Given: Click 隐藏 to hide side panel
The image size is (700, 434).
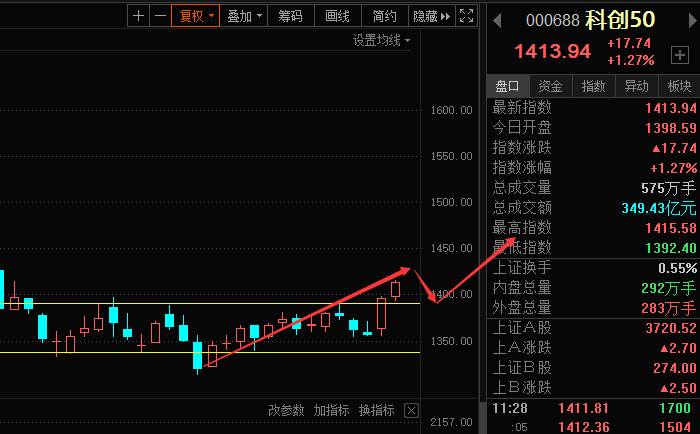Looking at the screenshot, I should tap(432, 16).
